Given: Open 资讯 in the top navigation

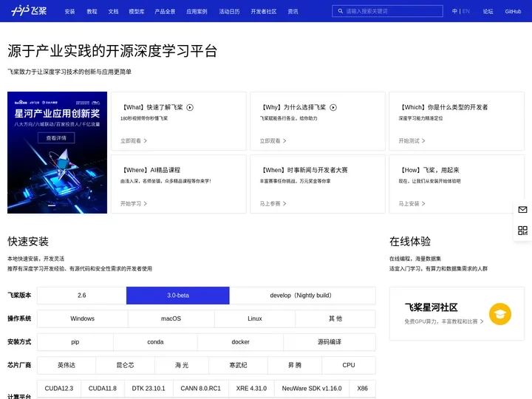Looking at the screenshot, I should [x=293, y=12].
